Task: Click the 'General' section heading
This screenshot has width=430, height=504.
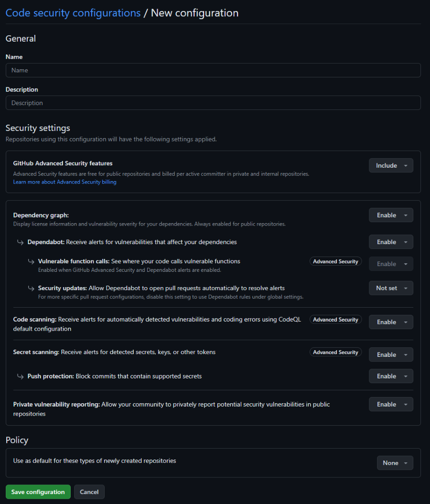Action: (x=21, y=39)
